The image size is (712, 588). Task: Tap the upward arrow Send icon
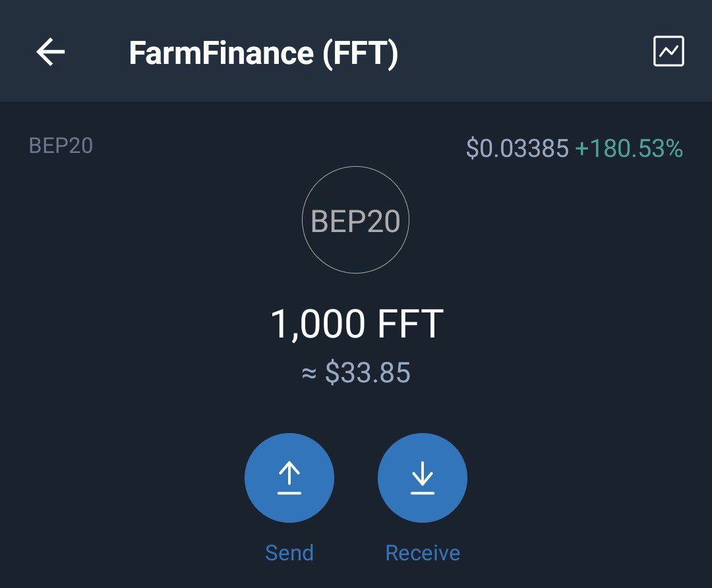click(289, 478)
